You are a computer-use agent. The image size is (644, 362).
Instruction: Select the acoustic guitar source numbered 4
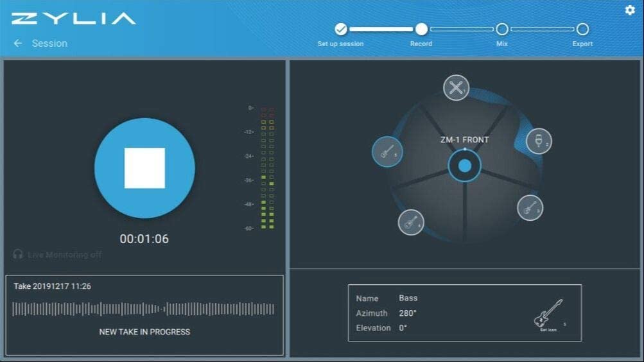(x=411, y=223)
